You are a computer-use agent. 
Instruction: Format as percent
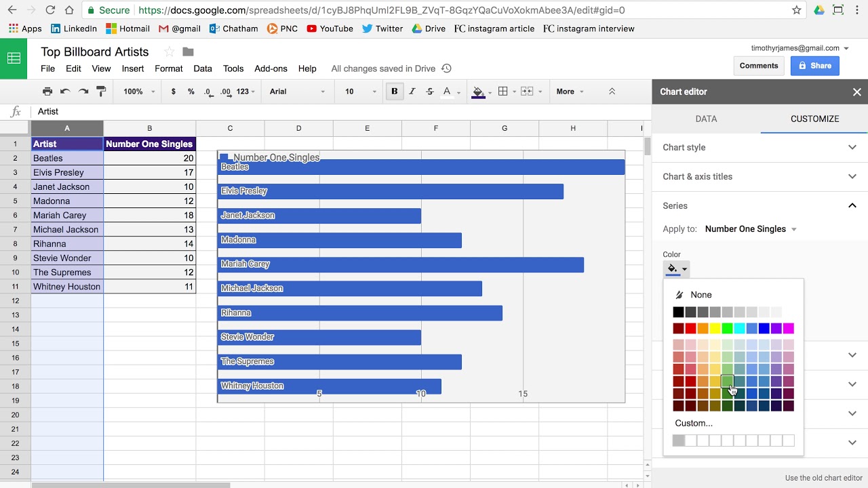pos(191,91)
